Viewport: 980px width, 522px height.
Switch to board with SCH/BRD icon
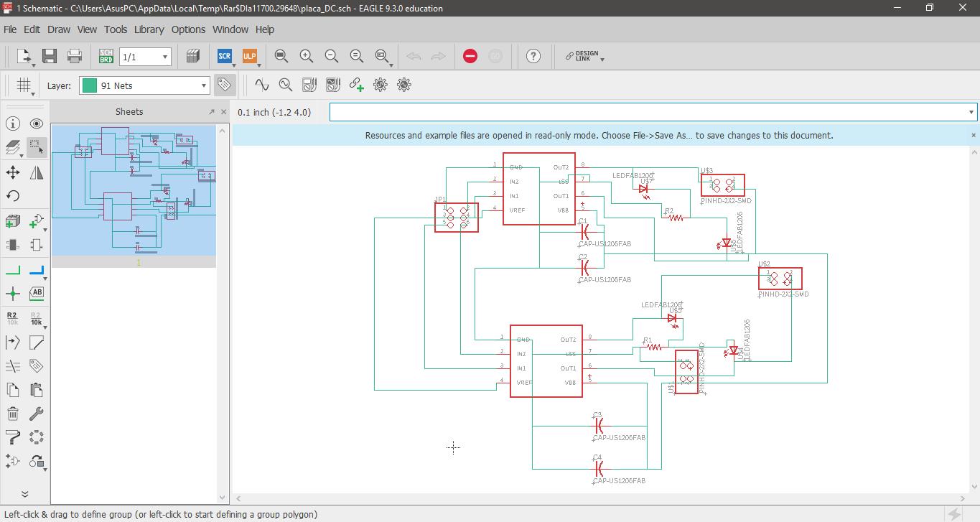tap(106, 56)
